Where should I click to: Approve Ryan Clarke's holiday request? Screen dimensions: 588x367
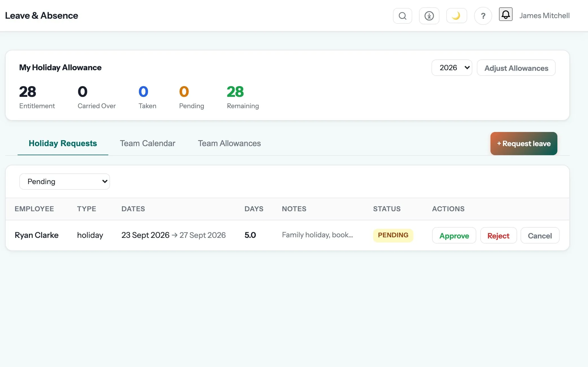pyautogui.click(x=454, y=236)
